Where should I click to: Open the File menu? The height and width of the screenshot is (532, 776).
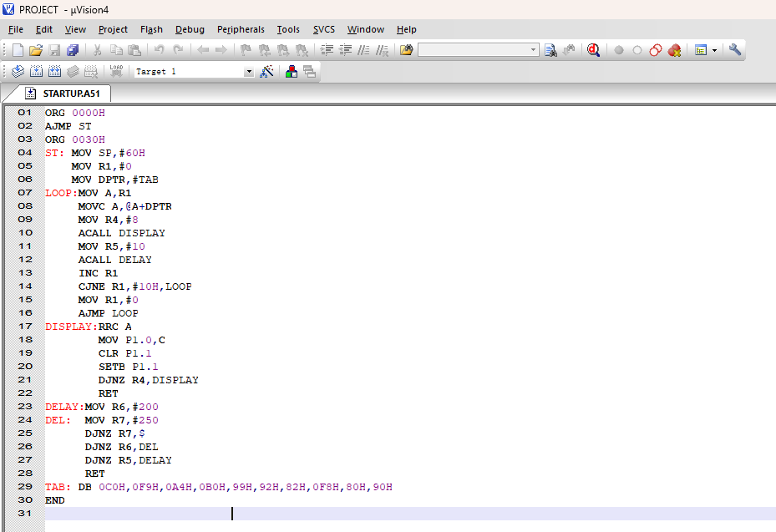[16, 30]
